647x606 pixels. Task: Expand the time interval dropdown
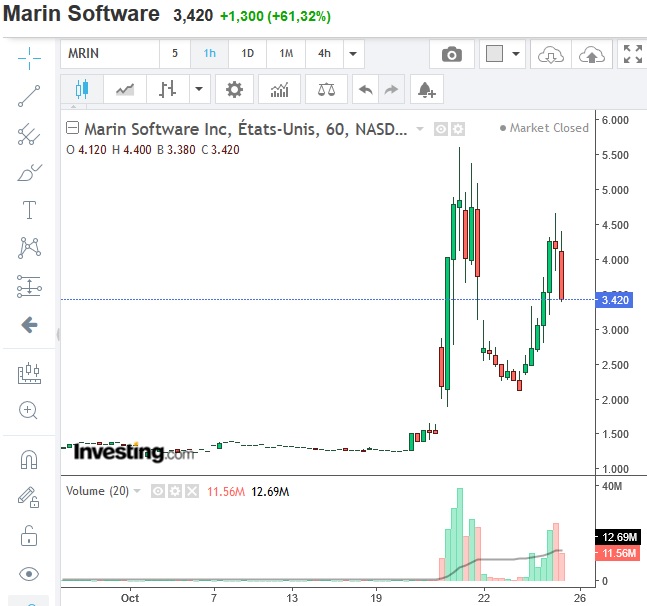pos(353,54)
